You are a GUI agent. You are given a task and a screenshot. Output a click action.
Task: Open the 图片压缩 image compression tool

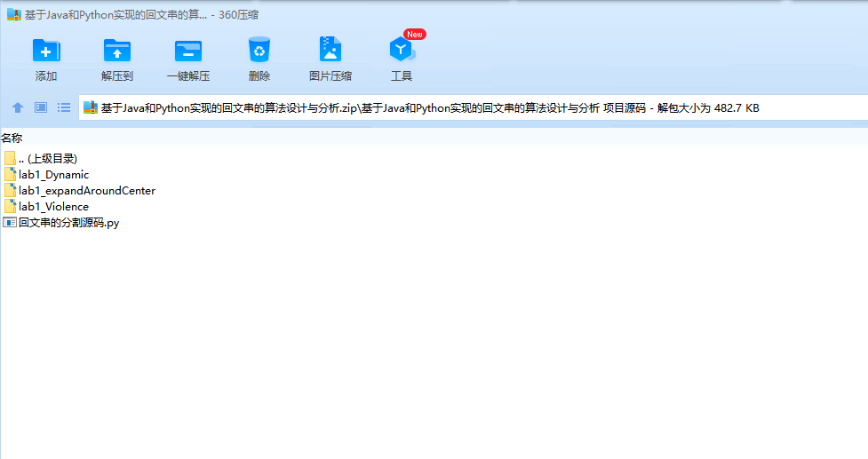pos(330,59)
